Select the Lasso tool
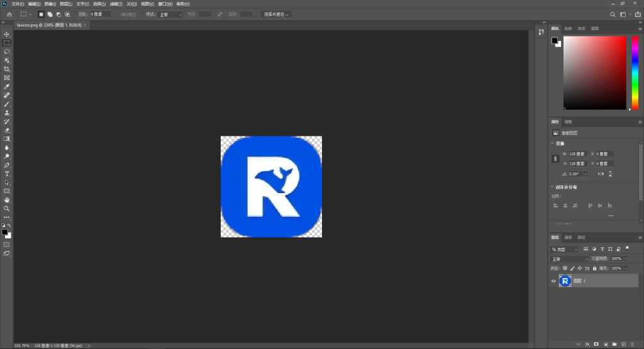Screen dimensions: 644x349 (6, 52)
